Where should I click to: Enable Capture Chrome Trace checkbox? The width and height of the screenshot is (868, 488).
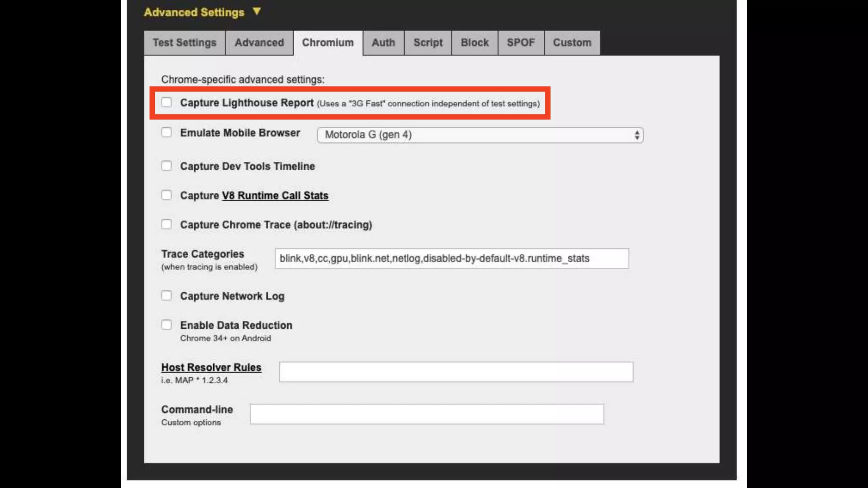click(167, 225)
